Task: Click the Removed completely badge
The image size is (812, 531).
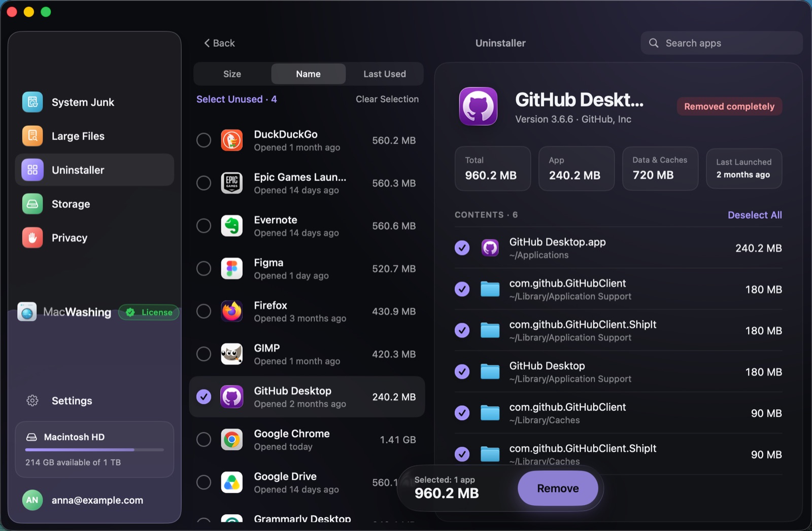Action: (x=729, y=107)
